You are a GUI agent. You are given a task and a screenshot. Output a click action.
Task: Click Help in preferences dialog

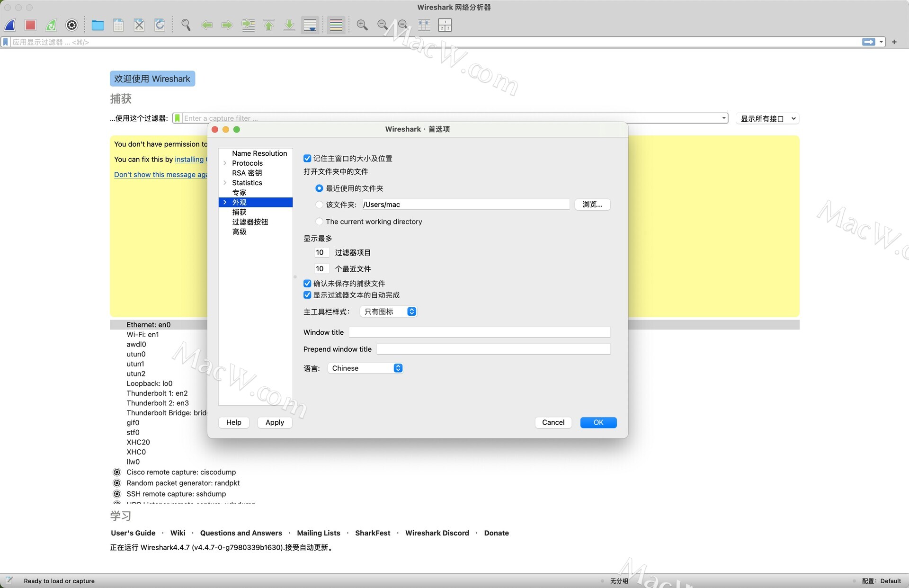(234, 422)
